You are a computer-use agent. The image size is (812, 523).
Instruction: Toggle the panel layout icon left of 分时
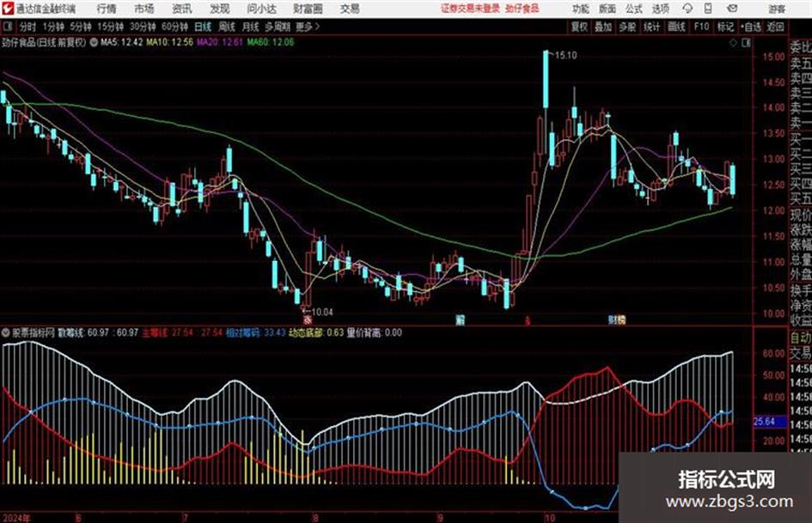(7, 27)
